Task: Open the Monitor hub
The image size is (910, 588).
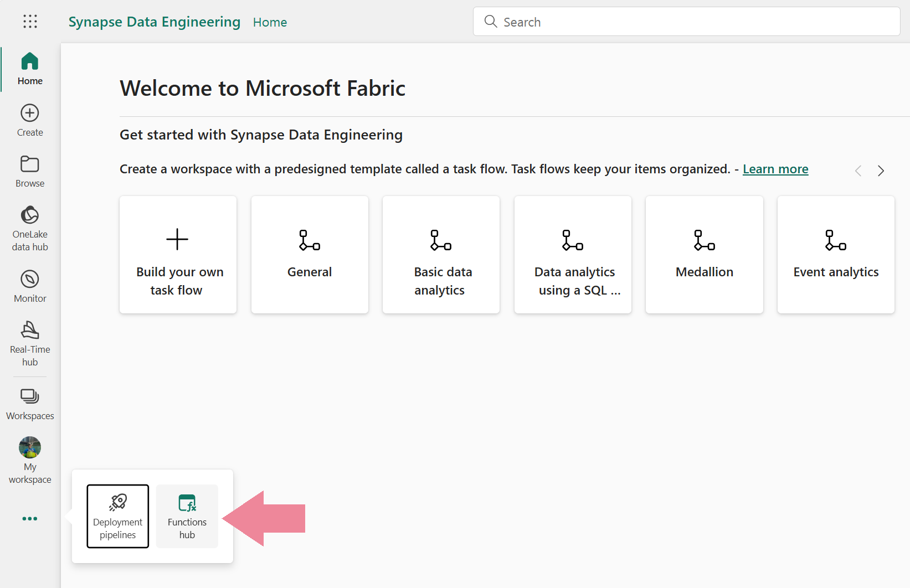Action: pos(30,286)
